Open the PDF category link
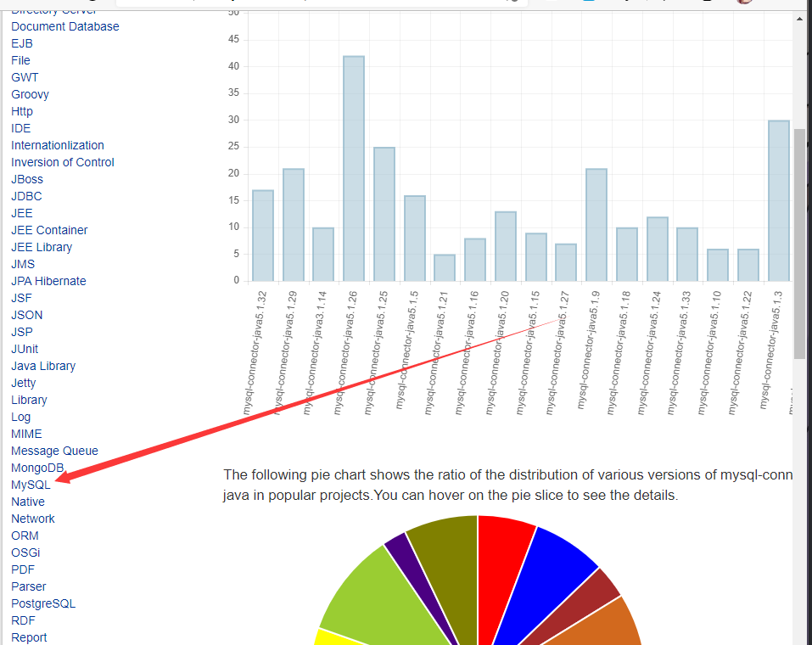The height and width of the screenshot is (645, 812). [23, 569]
